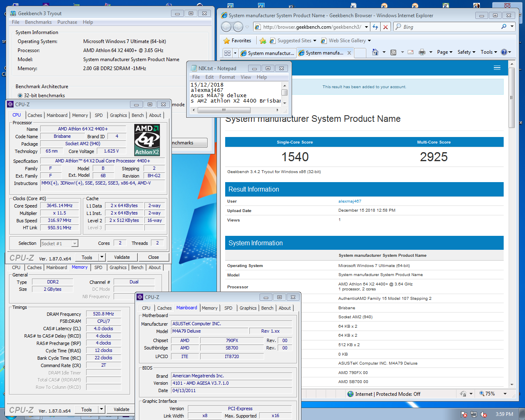This screenshot has width=525, height=420.
Task: Click the Geekbench icon in the Geekbench title bar
Action: 13,14
